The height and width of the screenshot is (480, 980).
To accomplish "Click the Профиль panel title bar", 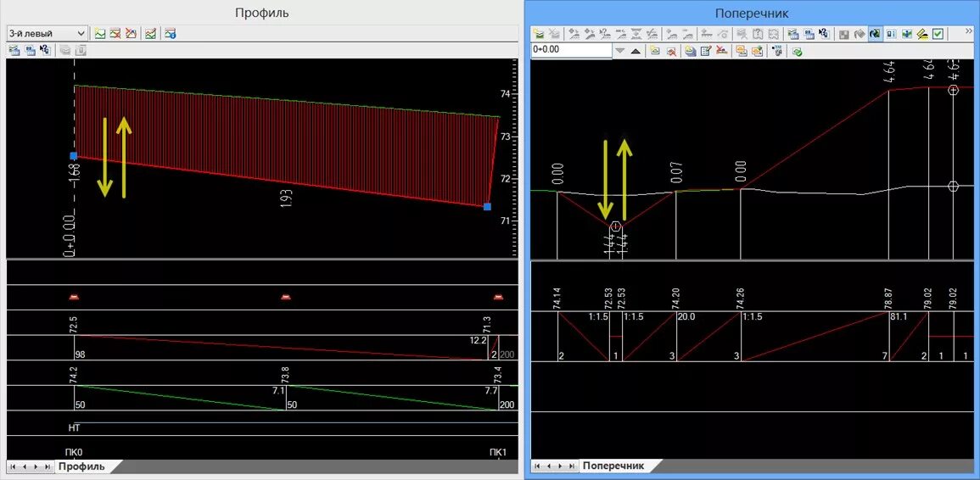I will point(261,13).
